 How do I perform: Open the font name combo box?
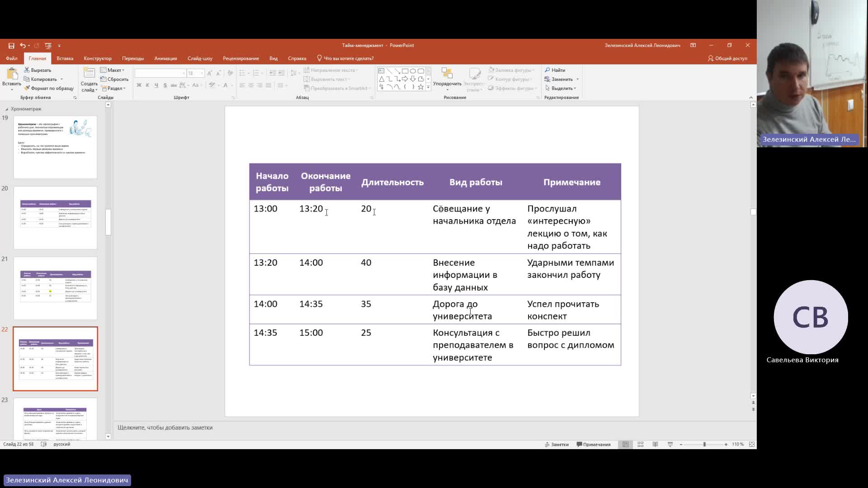click(x=160, y=73)
